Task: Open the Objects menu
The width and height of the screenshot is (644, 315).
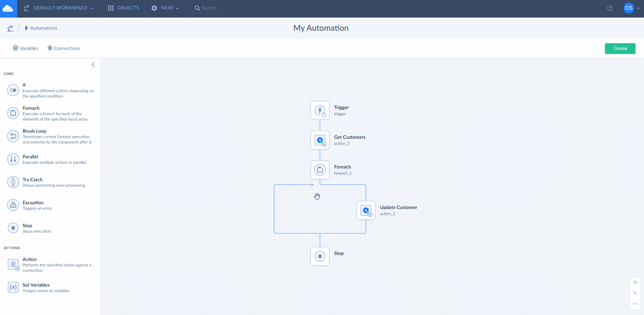Action: coord(123,8)
